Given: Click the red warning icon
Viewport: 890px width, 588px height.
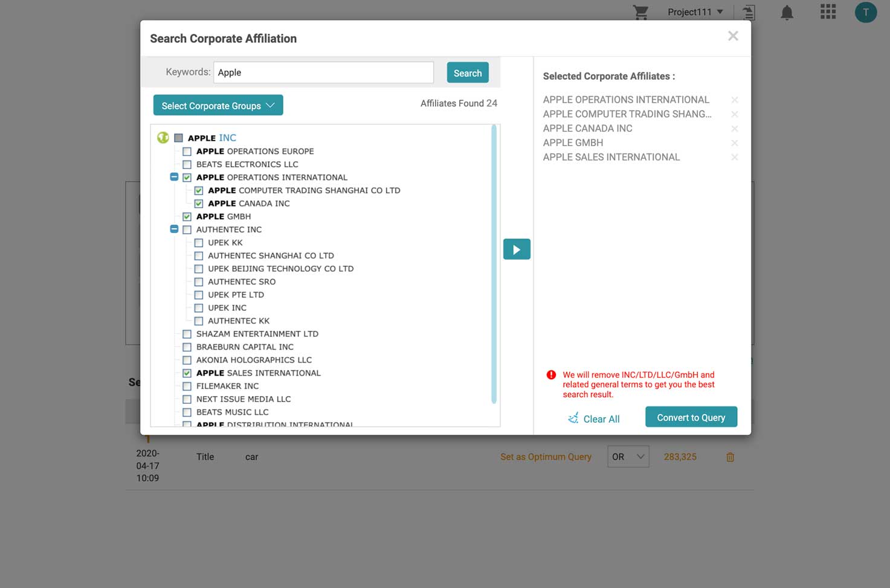Looking at the screenshot, I should (x=551, y=375).
